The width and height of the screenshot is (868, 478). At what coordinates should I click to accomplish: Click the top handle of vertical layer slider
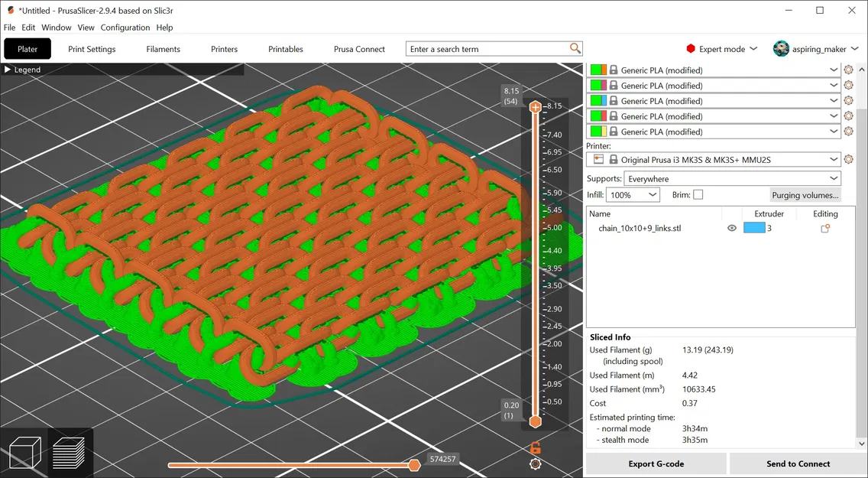pos(536,107)
